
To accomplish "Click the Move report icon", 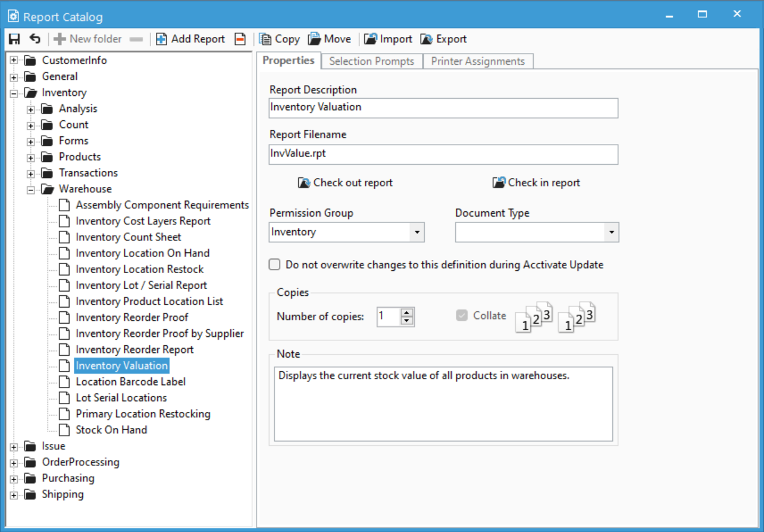I will tap(329, 39).
